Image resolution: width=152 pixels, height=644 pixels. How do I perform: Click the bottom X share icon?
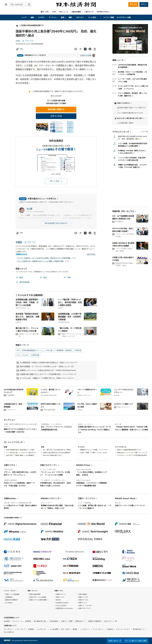[85, 233]
